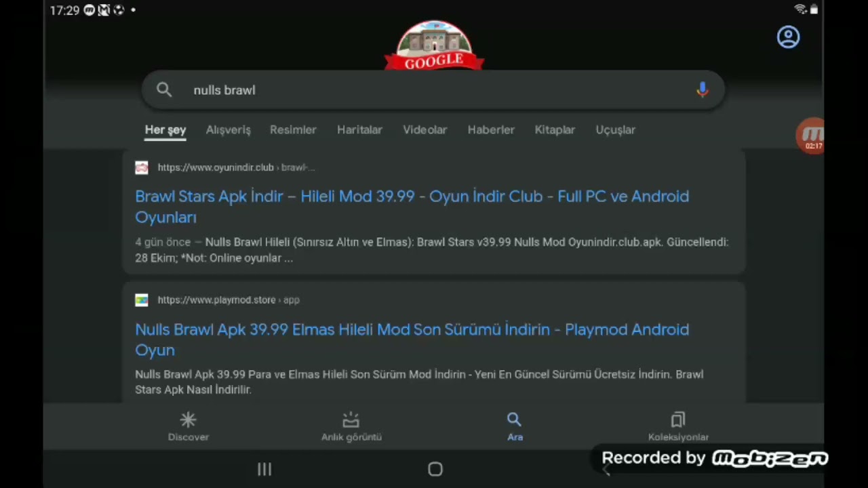
Task: Switch to Uçuşlar results tab
Action: pyautogui.click(x=615, y=129)
